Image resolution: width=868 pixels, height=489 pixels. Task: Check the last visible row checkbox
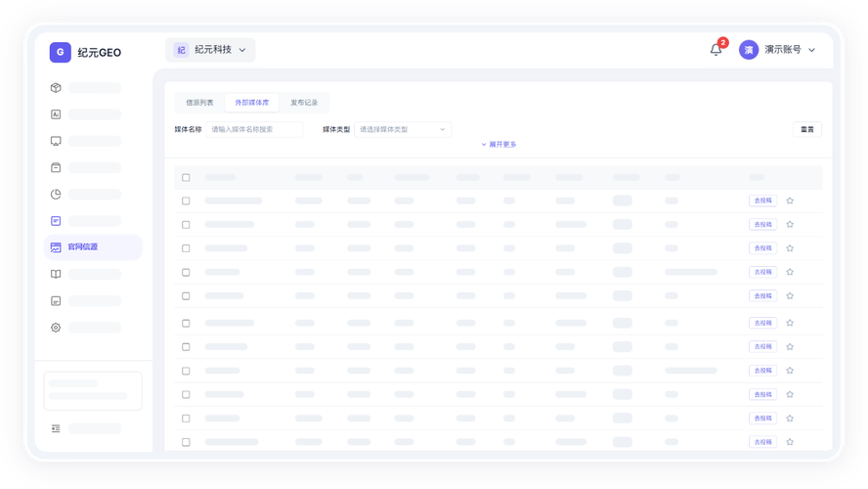(x=186, y=442)
